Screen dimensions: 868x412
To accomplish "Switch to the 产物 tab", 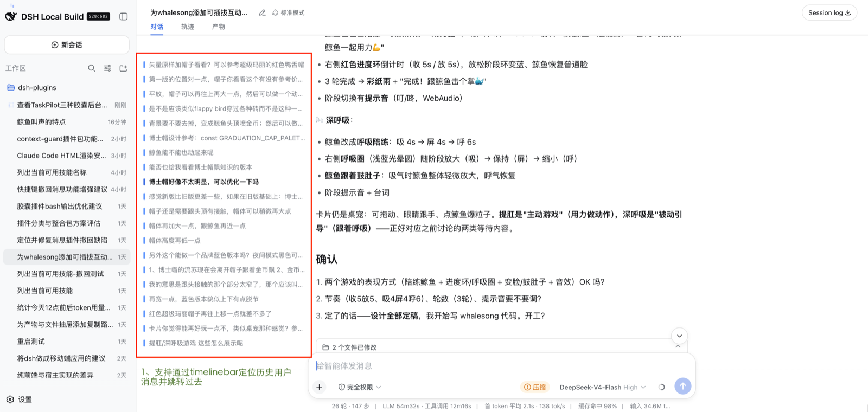I will point(219,27).
